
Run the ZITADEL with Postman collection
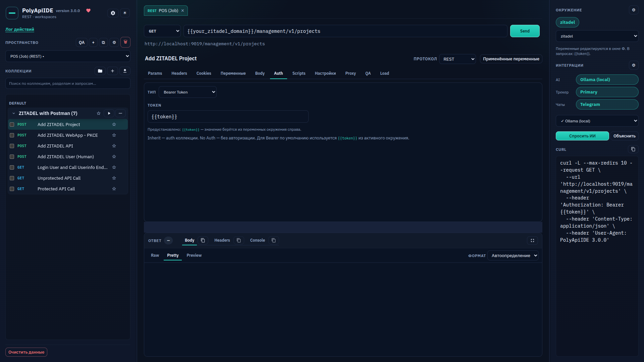[109, 113]
